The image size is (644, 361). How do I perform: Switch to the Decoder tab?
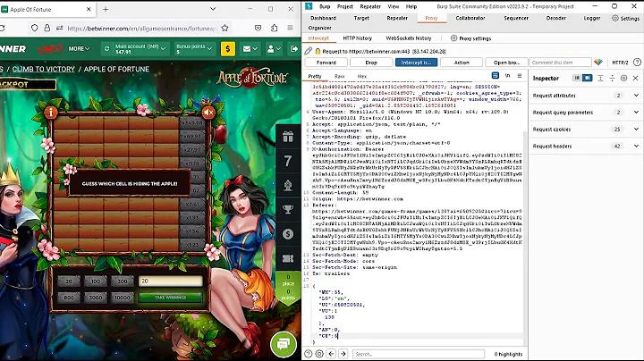pos(556,18)
